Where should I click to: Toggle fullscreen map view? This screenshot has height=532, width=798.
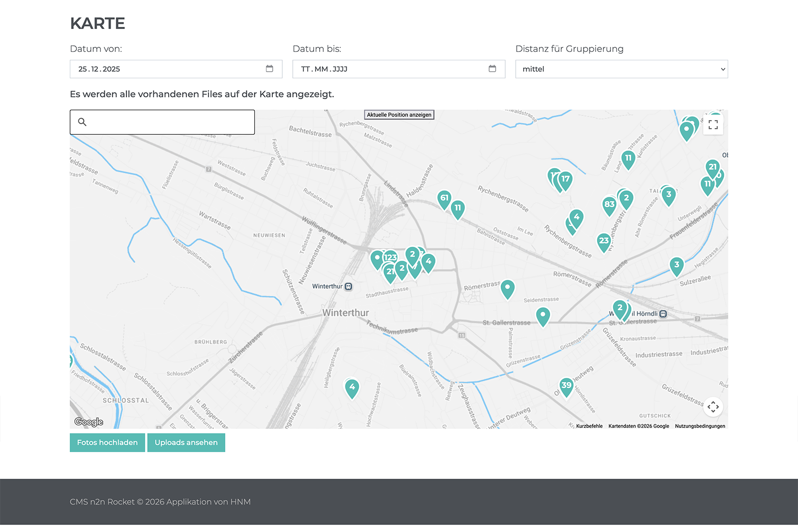[x=713, y=125]
